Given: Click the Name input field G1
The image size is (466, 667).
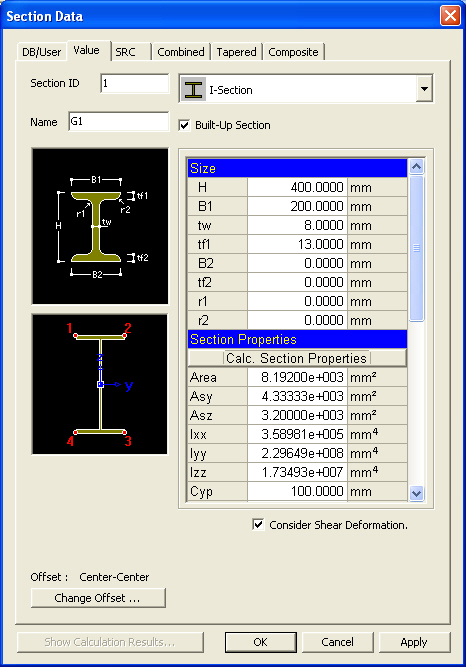Looking at the screenshot, I should pos(119,122).
